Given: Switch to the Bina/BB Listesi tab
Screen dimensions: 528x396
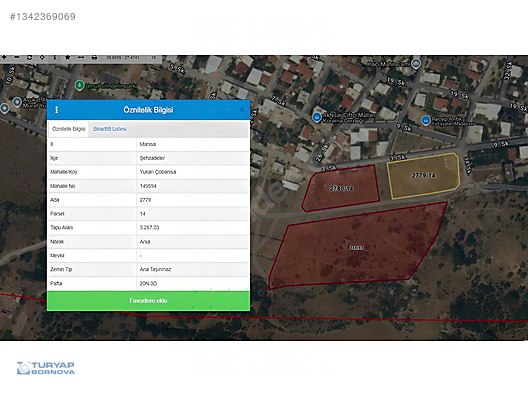Looking at the screenshot, I should (110, 129).
